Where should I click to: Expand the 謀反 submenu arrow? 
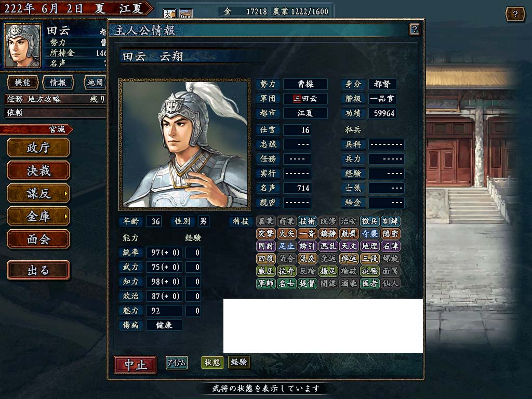[65, 194]
